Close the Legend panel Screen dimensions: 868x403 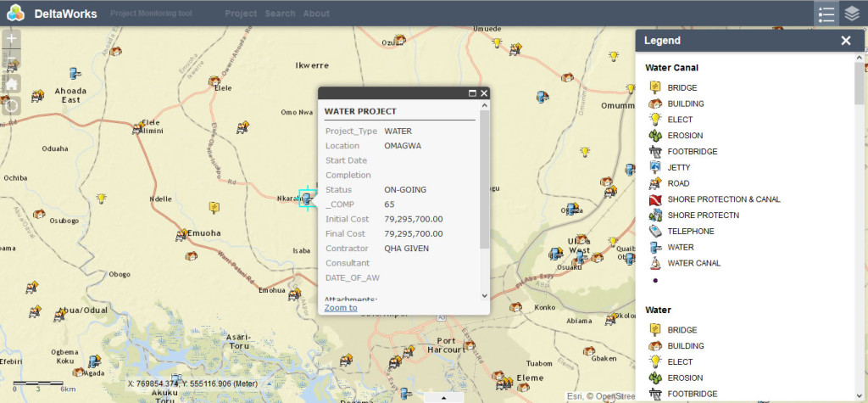(845, 41)
